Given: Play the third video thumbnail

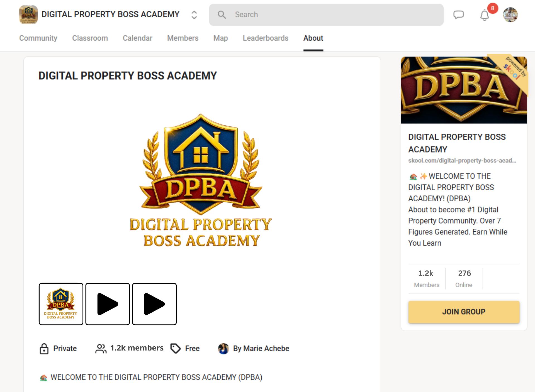Looking at the screenshot, I should [x=154, y=304].
